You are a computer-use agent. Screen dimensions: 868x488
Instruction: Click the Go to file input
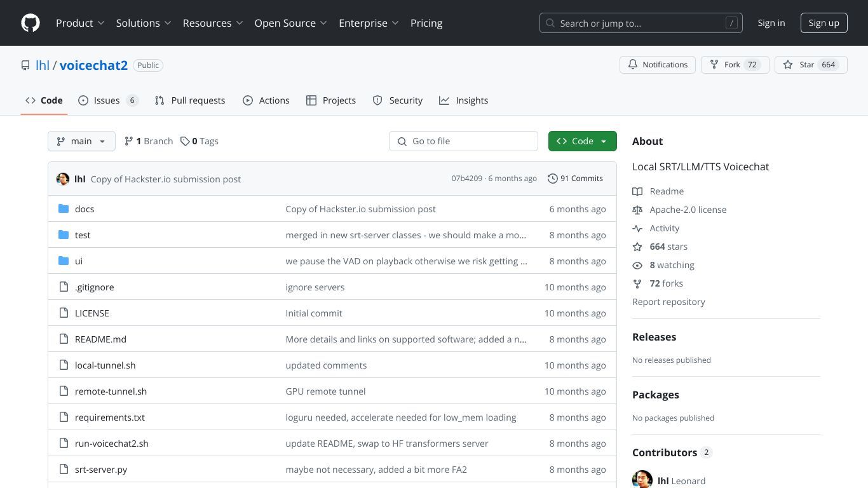(x=463, y=141)
